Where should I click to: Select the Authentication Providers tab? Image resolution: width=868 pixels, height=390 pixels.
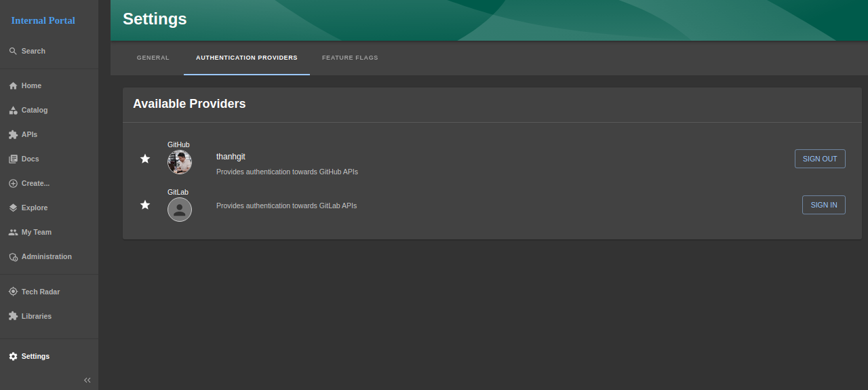[x=247, y=58]
